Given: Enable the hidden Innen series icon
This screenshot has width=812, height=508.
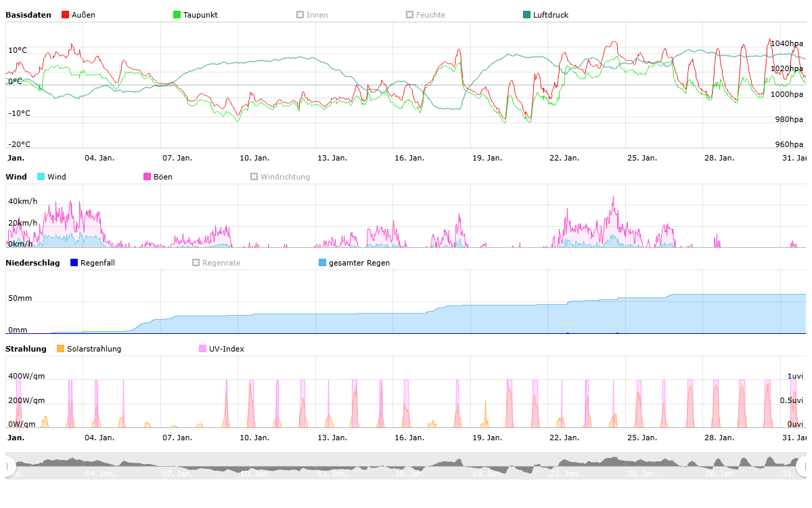Looking at the screenshot, I should pos(300,15).
